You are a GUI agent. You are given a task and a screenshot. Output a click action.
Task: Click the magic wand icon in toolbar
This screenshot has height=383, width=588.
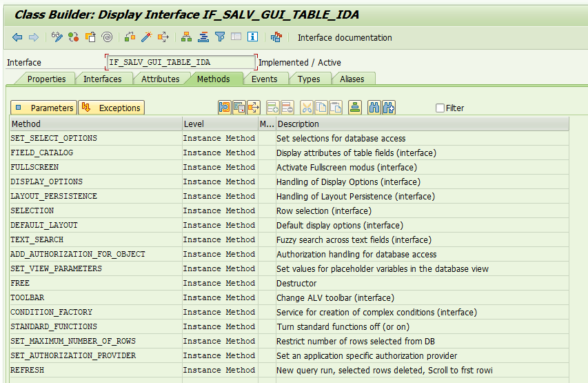tap(146, 37)
